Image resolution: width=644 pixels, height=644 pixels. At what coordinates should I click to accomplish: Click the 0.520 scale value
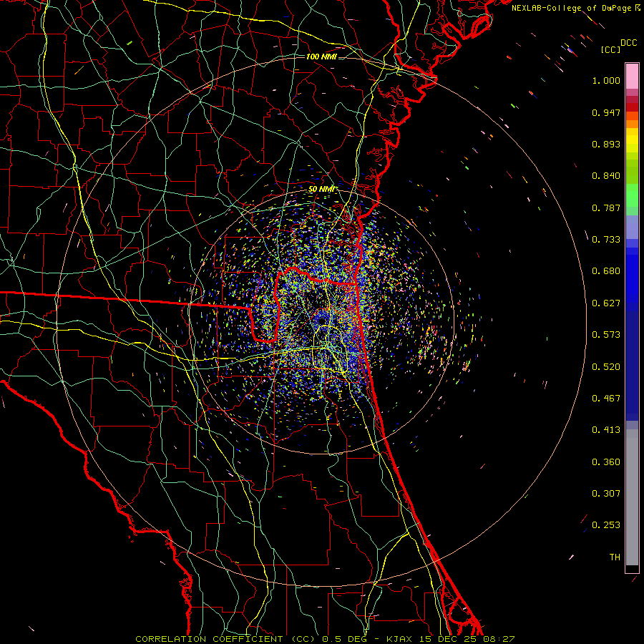pyautogui.click(x=606, y=367)
